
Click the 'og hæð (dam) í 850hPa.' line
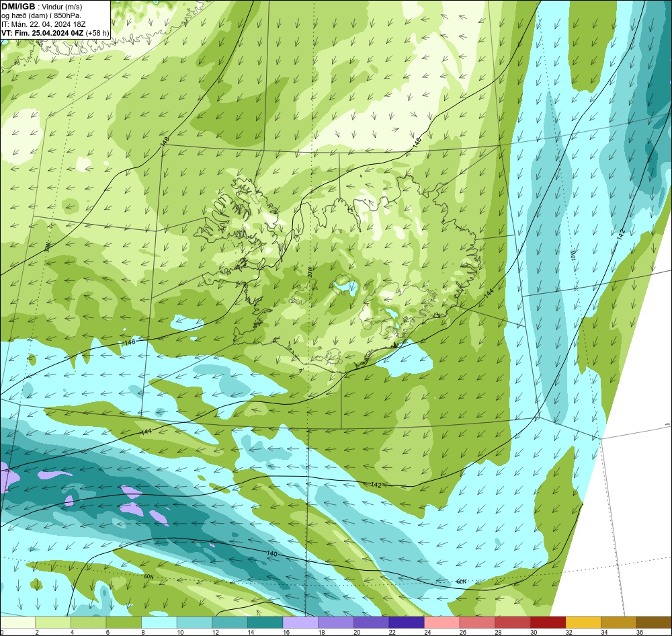tap(41, 16)
